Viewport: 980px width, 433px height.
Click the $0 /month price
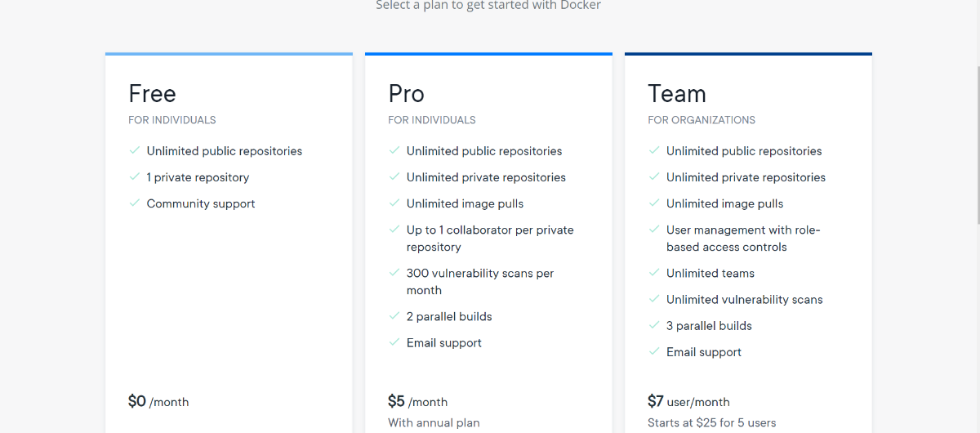pos(158,401)
